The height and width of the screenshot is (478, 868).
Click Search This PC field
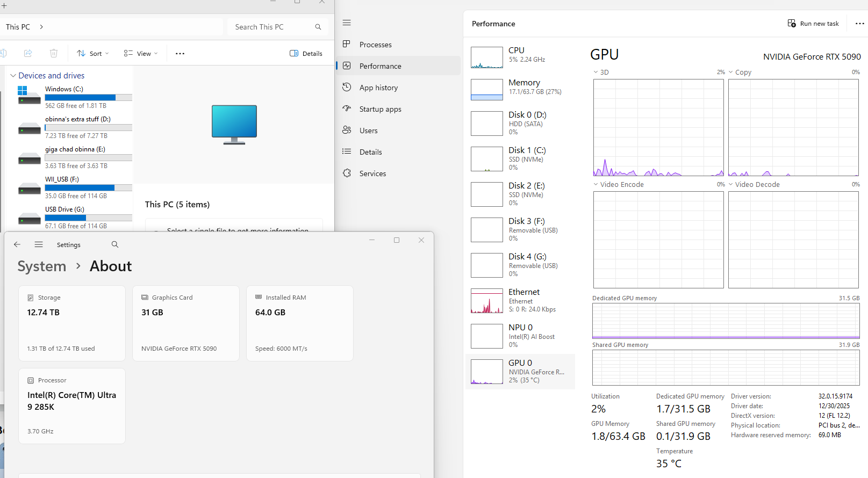(x=278, y=27)
